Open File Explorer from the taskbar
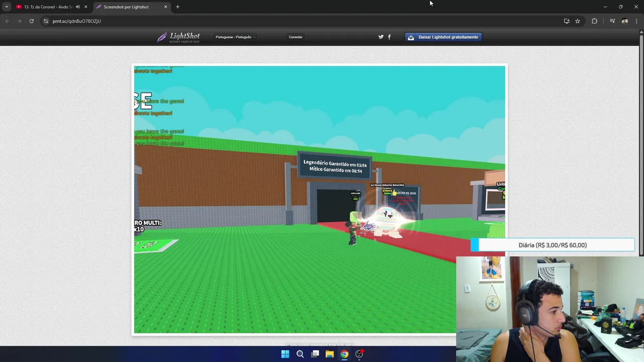Image resolution: width=644 pixels, height=362 pixels. (x=330, y=354)
